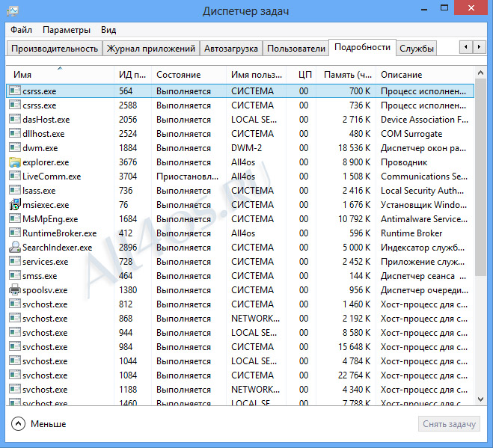Click the spoolsv.exe printer icon

(15, 290)
